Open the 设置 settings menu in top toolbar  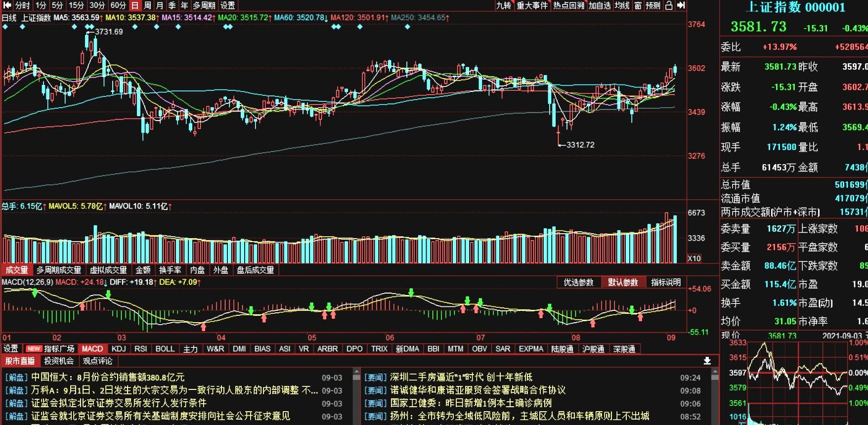(228, 5)
